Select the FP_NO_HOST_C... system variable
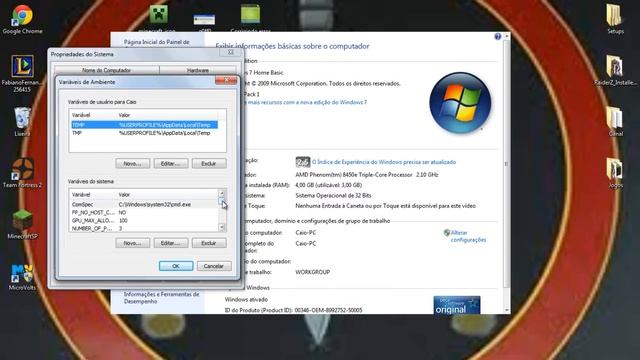 (144, 213)
